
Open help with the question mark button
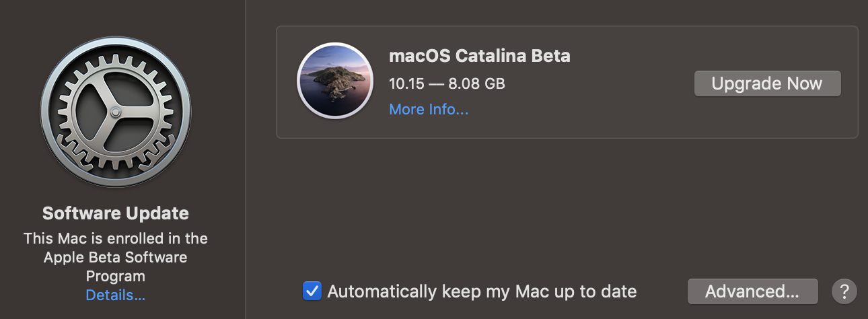point(844,291)
